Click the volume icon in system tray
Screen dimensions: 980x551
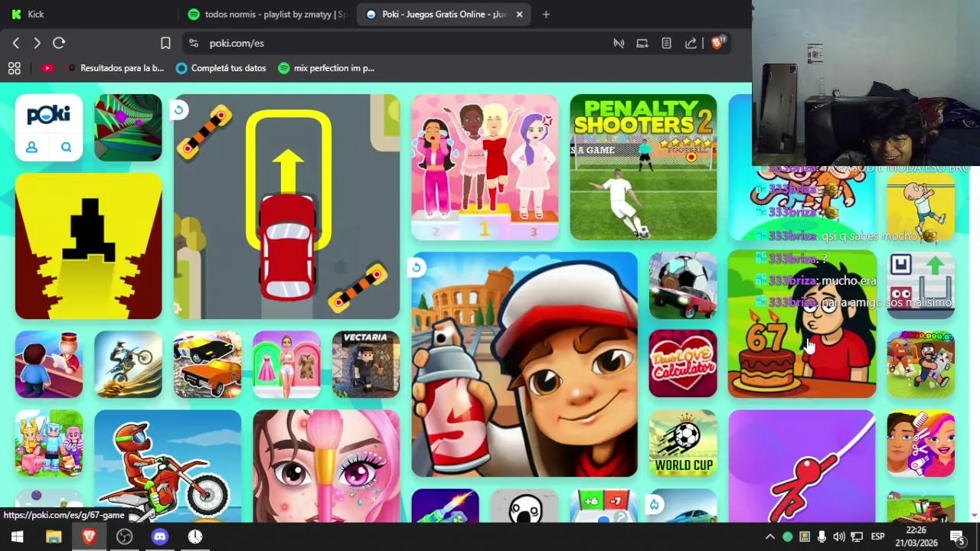[839, 536]
